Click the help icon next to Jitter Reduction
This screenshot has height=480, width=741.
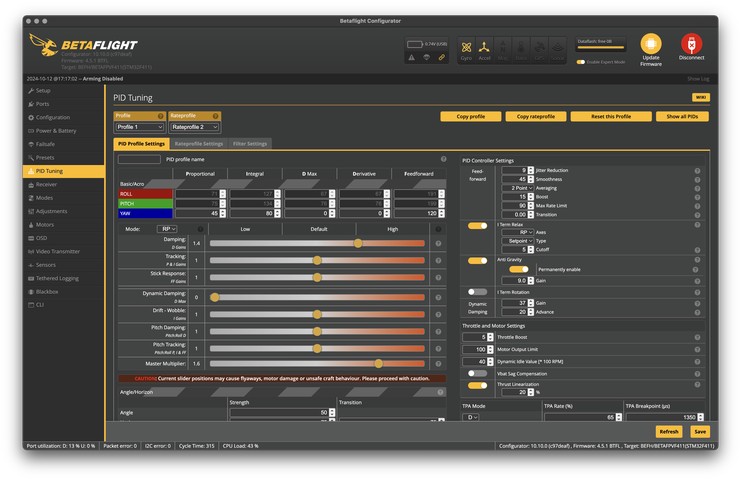(x=698, y=170)
